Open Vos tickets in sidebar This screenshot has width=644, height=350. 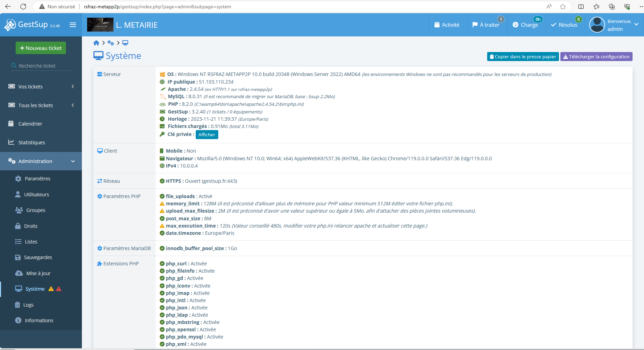tap(31, 87)
